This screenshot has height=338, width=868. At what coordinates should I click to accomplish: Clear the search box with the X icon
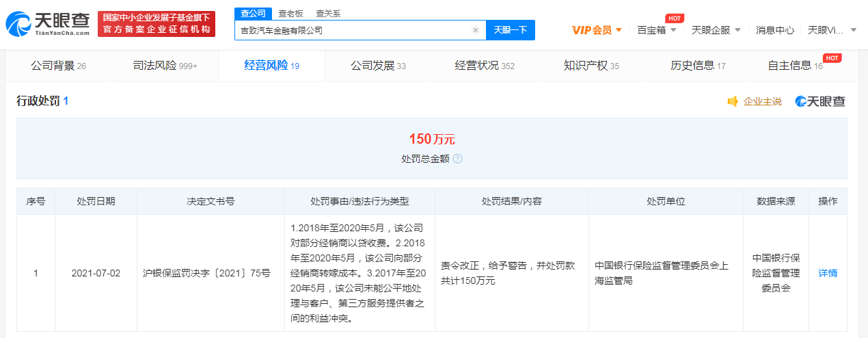click(x=476, y=30)
